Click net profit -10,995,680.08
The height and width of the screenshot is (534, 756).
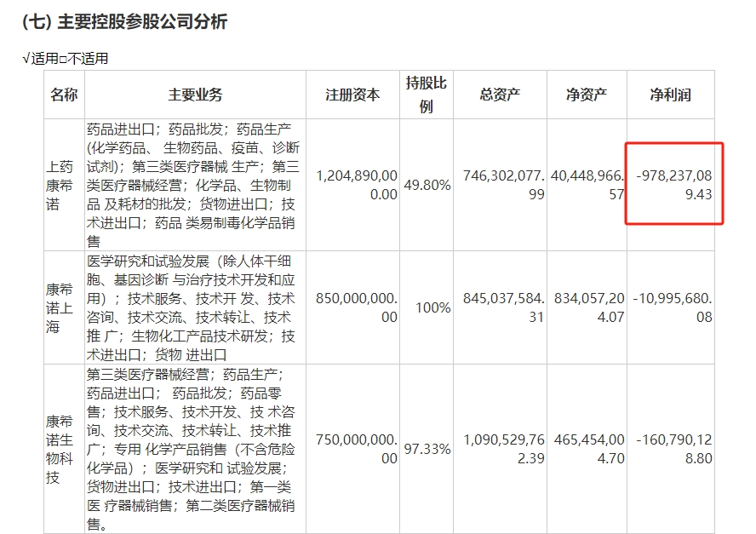tap(673, 307)
